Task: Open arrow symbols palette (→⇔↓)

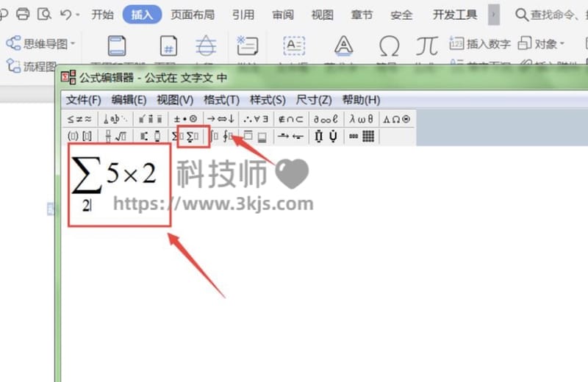Action: tap(221, 119)
